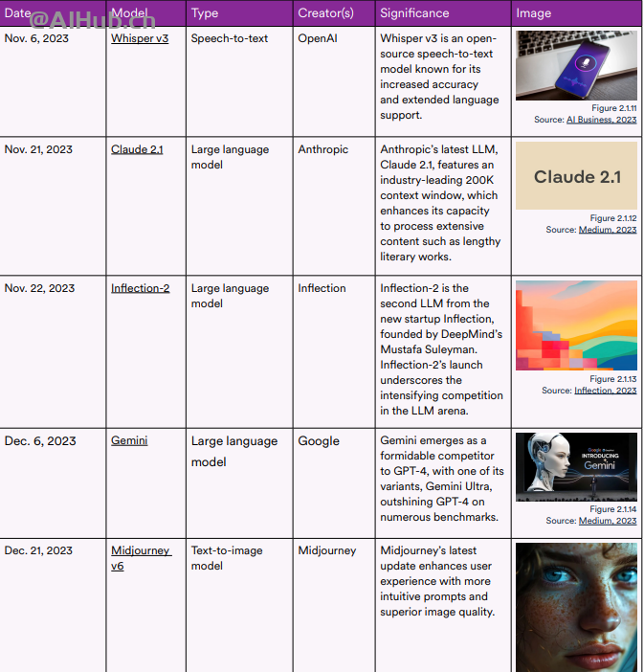Click the Type column header
Screen dimensions: 644x672
point(205,13)
